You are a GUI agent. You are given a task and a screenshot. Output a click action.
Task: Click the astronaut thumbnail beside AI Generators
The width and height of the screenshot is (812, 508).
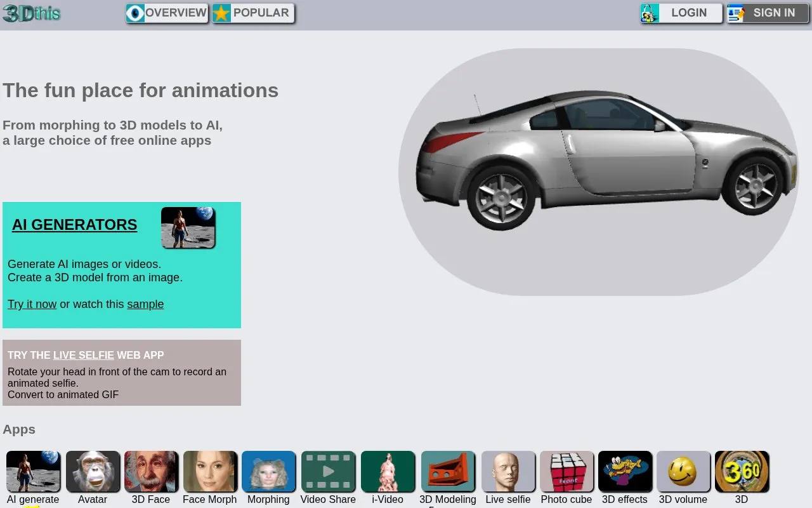tap(188, 227)
